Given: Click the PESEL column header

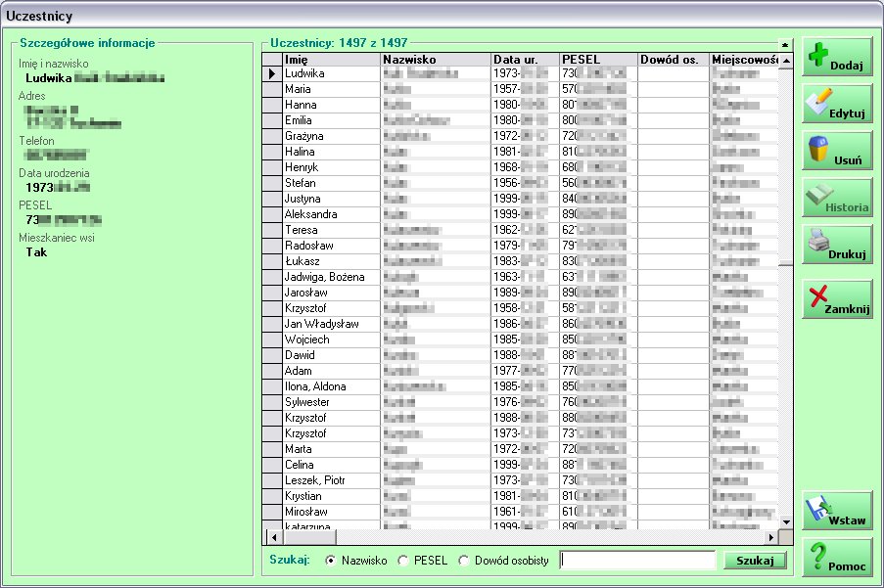Looking at the screenshot, I should 597,60.
